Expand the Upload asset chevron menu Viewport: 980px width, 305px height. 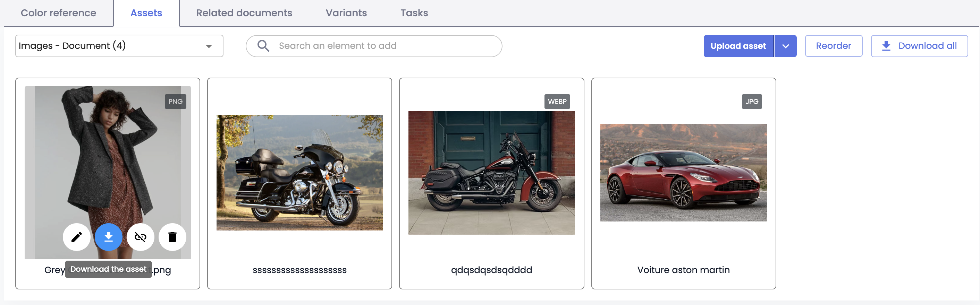tap(786, 46)
